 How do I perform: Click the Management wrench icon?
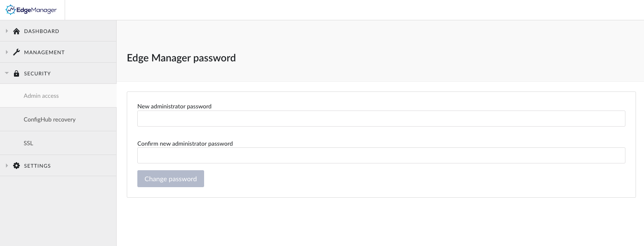(x=16, y=53)
